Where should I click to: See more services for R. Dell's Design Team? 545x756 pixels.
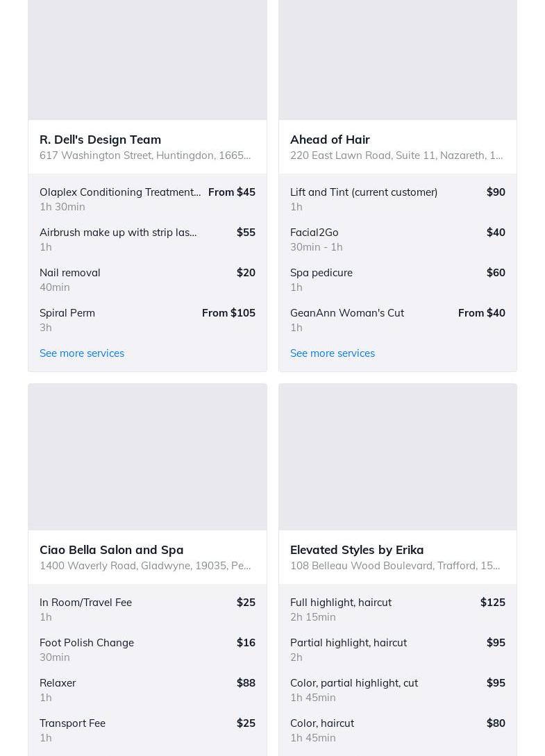coord(82,353)
